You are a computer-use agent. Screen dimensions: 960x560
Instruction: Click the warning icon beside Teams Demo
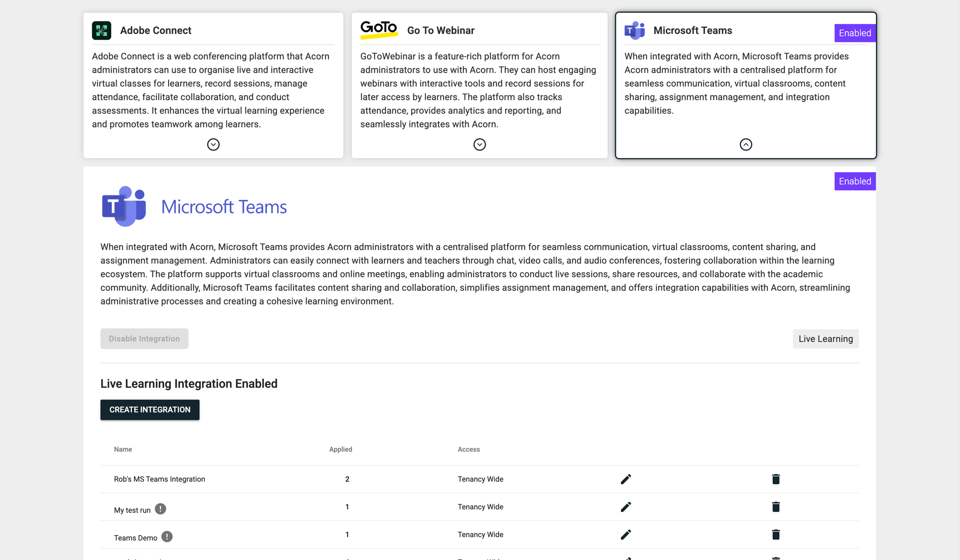click(167, 537)
